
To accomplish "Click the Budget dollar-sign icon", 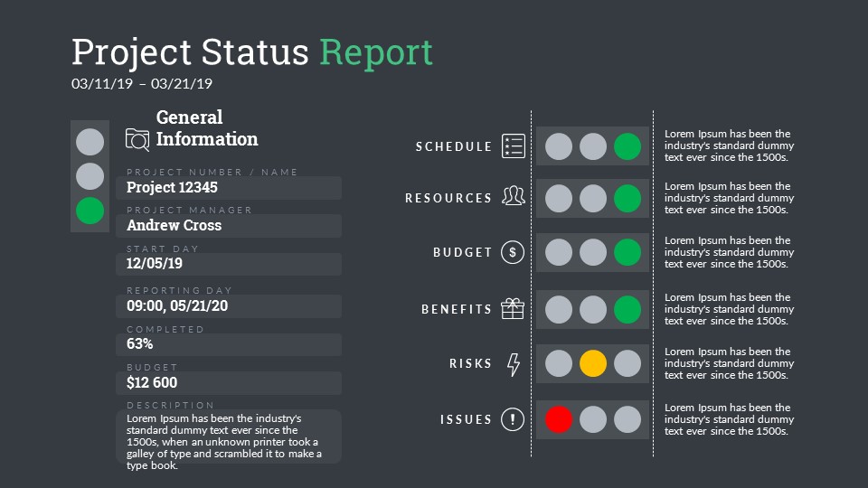I will click(513, 252).
